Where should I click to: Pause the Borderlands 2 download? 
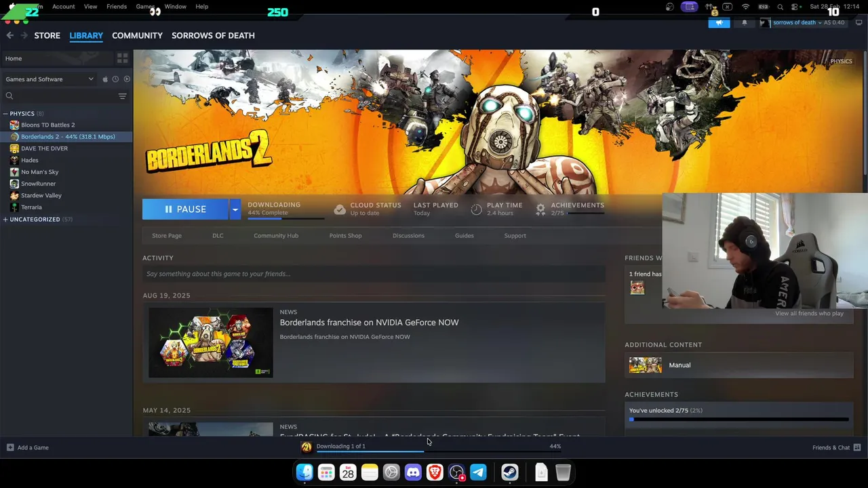185,209
